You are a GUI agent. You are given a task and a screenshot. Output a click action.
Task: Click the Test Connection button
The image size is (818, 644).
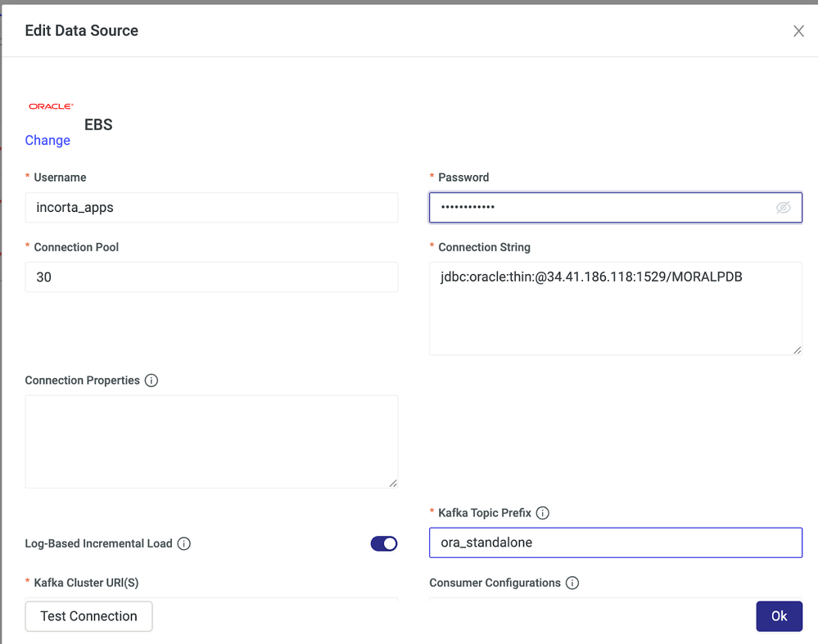pos(88,616)
